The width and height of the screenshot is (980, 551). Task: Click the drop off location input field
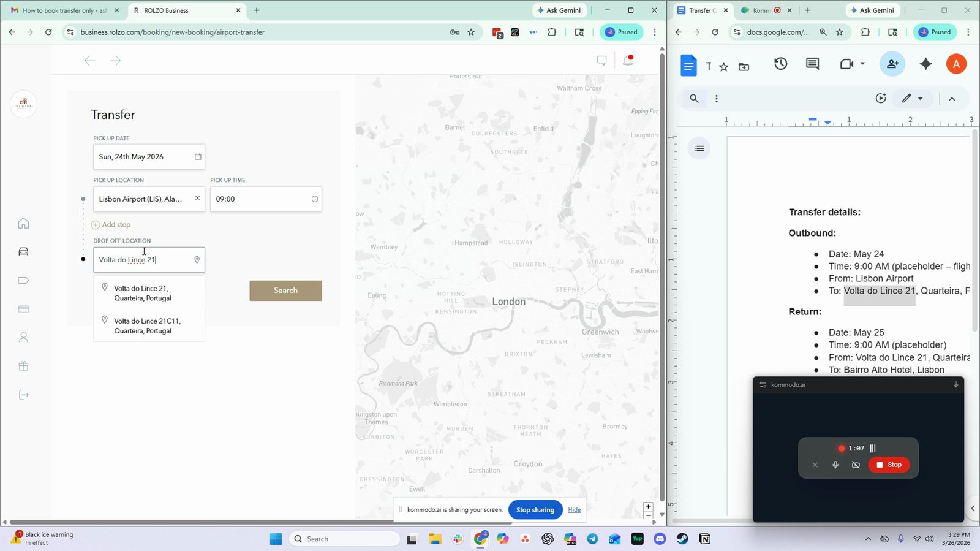[x=149, y=260]
